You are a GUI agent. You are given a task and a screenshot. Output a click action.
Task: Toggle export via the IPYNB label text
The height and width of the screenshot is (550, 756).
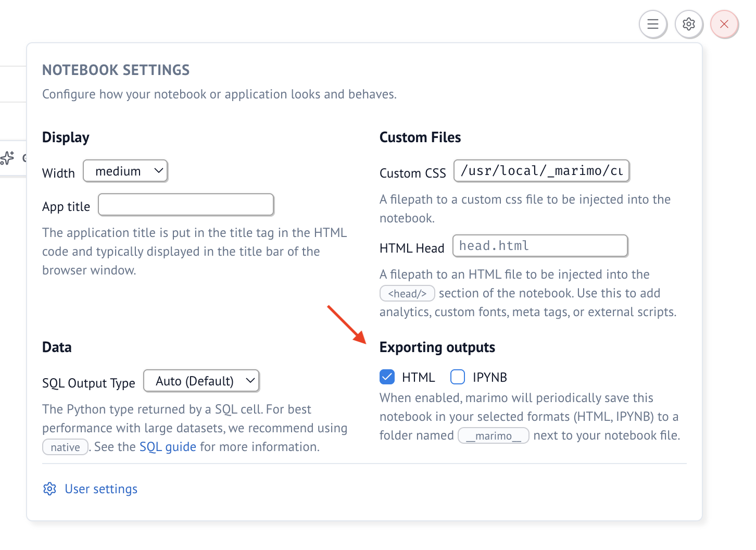click(489, 377)
